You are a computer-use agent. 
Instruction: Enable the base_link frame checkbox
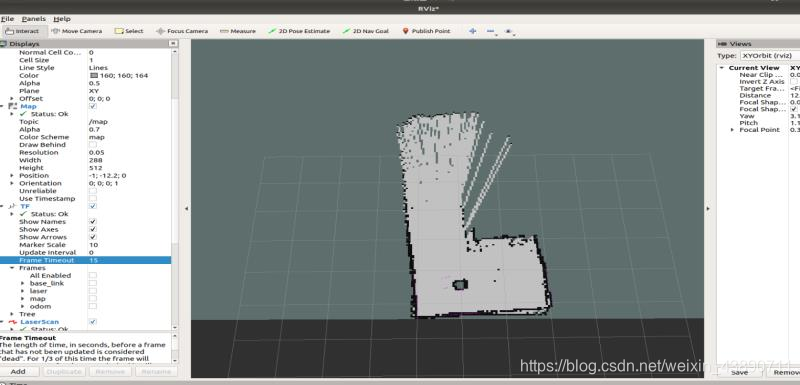tap(93, 283)
